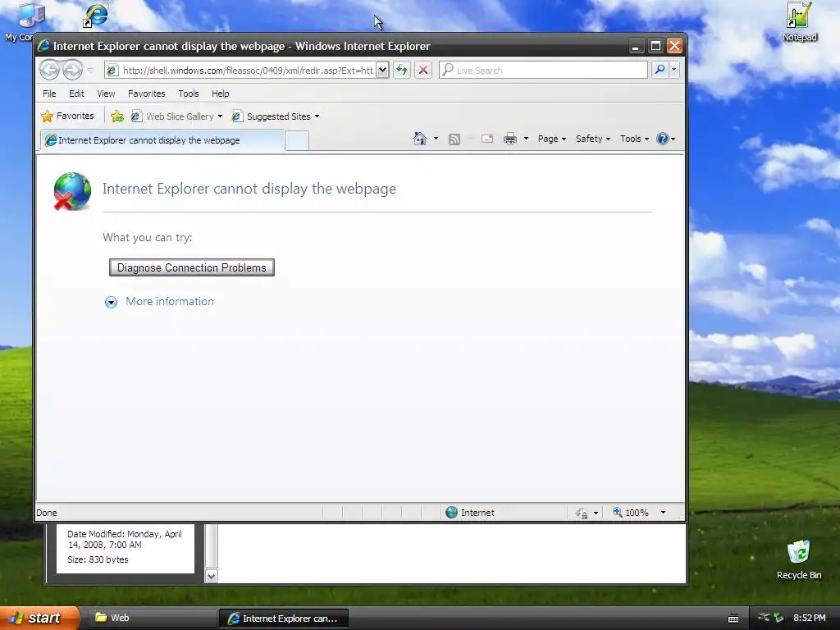
Task: Open the File menu
Action: coord(49,94)
